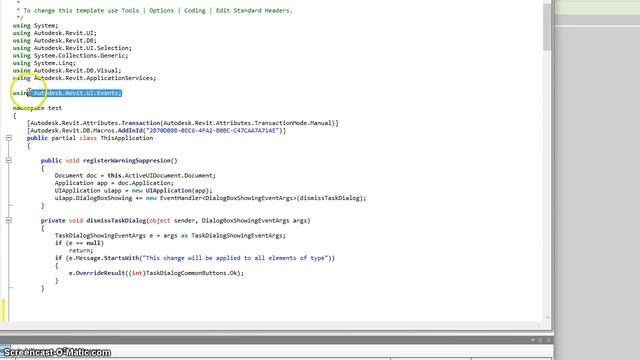Click the 'if (e == null)' line

tap(79, 243)
